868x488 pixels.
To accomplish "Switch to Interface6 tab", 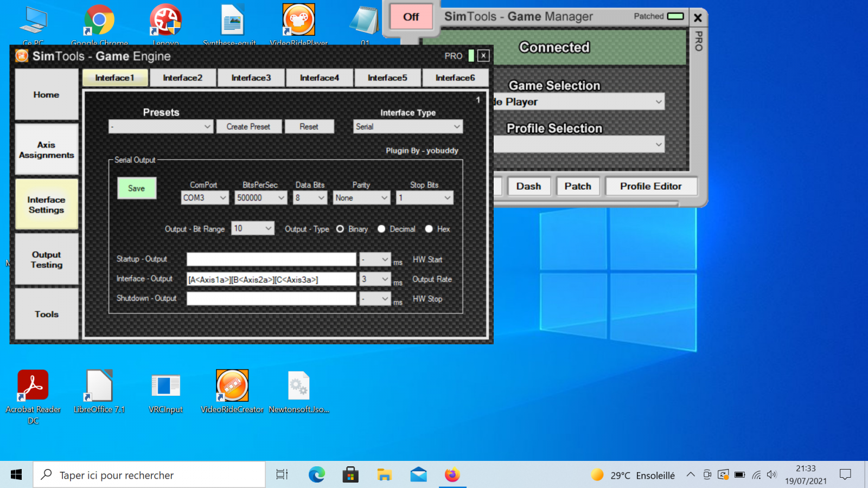I will coord(455,78).
